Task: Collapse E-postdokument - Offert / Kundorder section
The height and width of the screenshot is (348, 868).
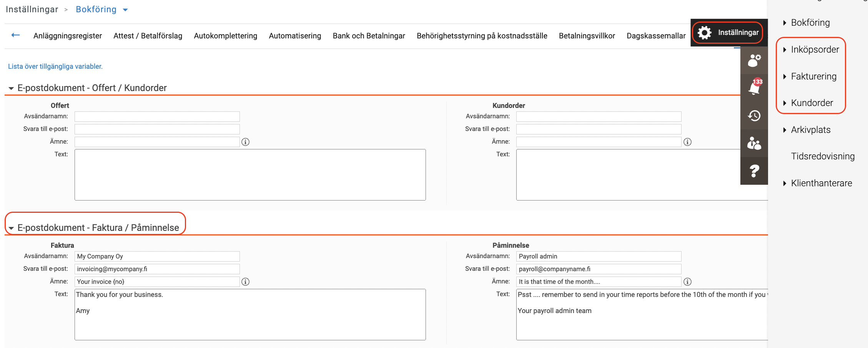Action: click(x=11, y=88)
